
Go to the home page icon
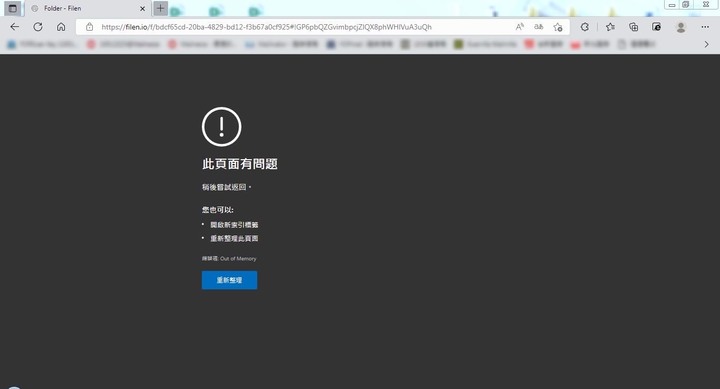point(61,27)
